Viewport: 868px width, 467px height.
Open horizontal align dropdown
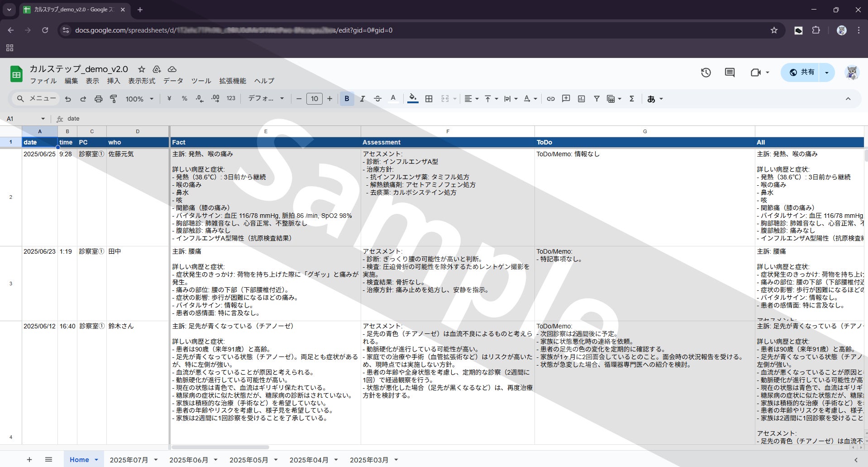(x=472, y=99)
